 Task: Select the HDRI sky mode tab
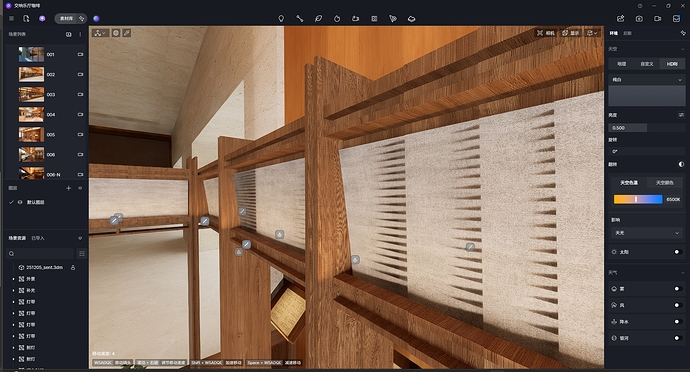click(672, 64)
